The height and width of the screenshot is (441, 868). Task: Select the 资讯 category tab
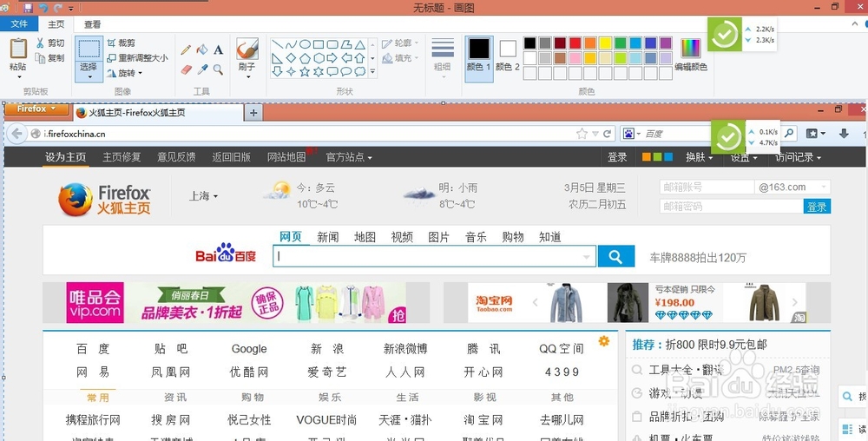pyautogui.click(x=175, y=398)
